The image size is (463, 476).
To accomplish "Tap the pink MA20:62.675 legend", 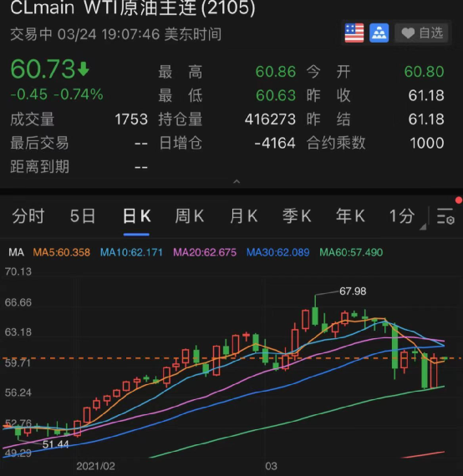I will 205,252.
